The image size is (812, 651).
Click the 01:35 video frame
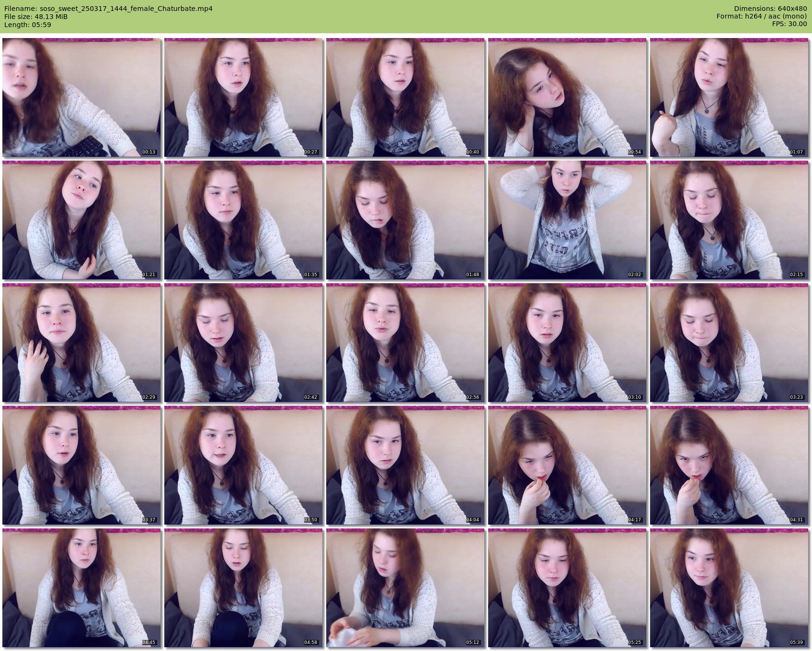[244, 220]
